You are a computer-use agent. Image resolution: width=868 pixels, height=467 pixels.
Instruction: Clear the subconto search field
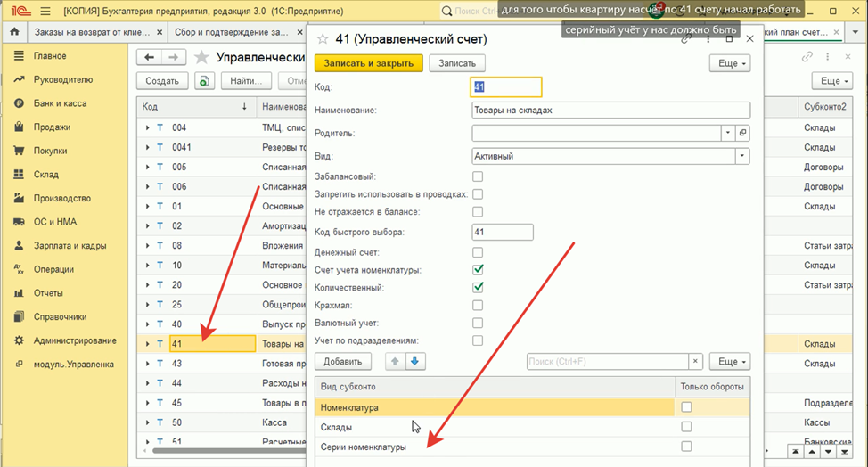point(695,361)
